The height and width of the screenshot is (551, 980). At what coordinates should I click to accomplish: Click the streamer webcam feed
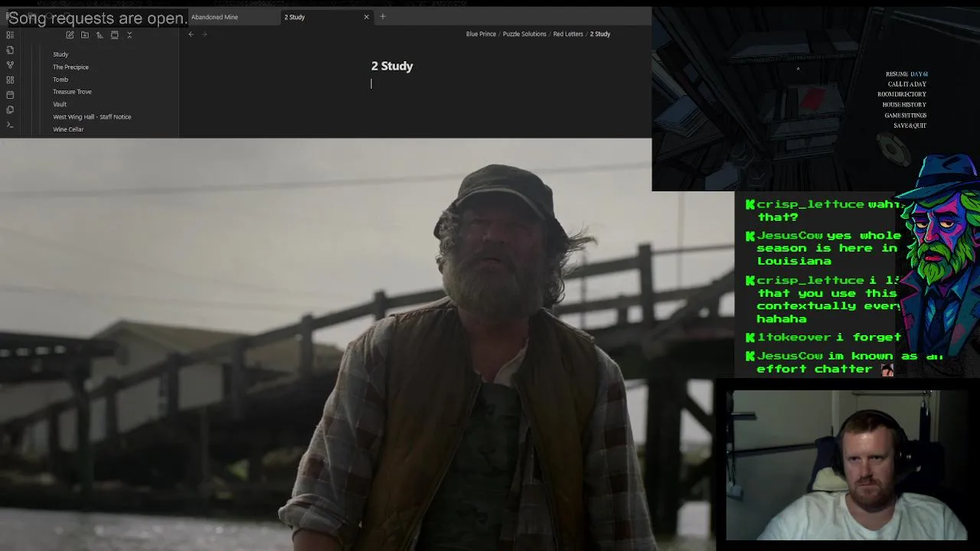pos(846,465)
